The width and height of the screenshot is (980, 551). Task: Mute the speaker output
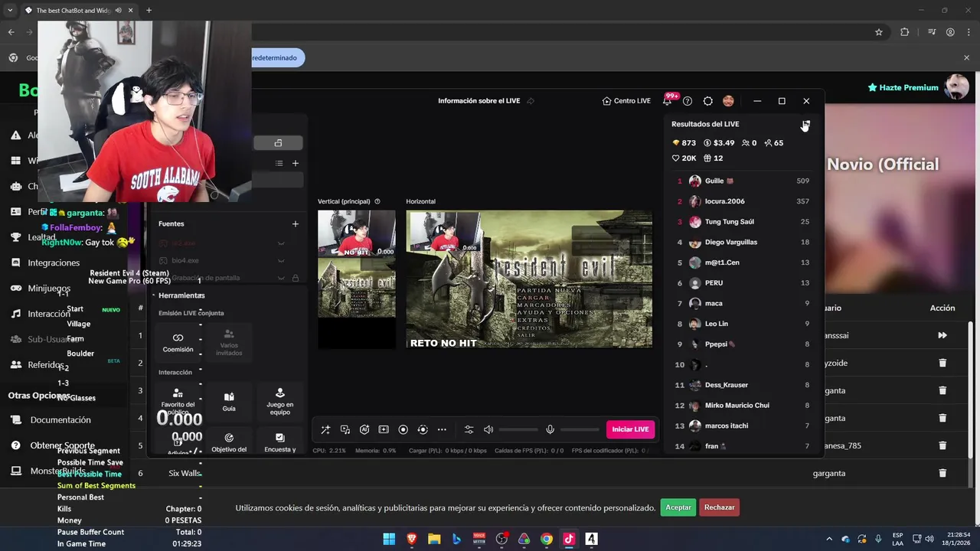tap(488, 429)
